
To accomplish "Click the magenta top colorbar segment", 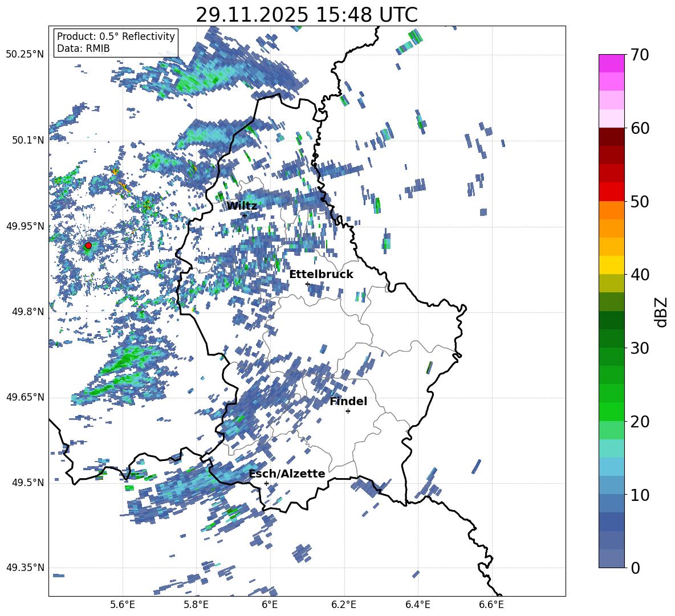I will 611,64.
